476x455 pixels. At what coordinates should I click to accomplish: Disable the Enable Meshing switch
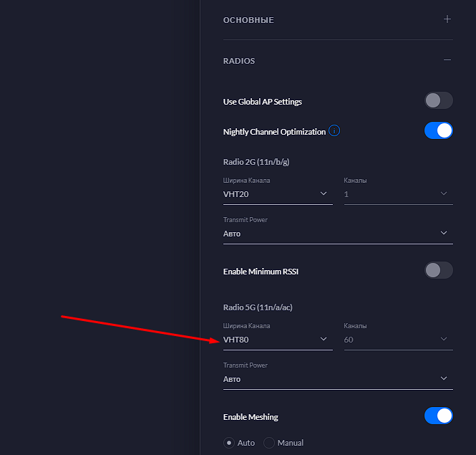(x=438, y=416)
